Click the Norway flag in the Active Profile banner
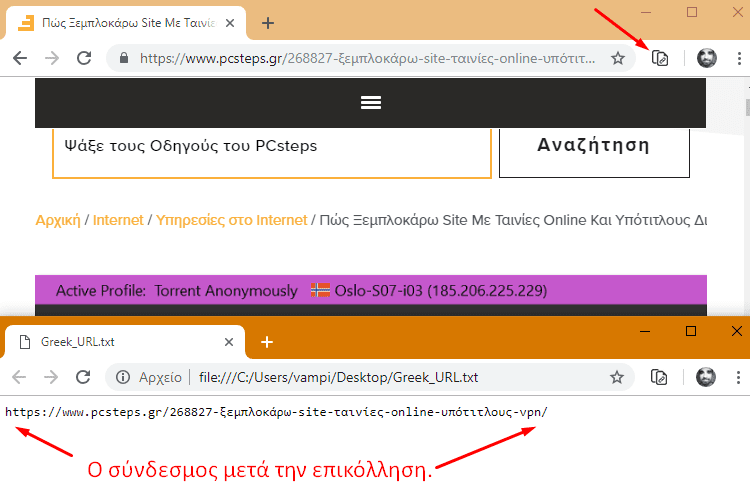The width and height of the screenshot is (750, 500). (320, 290)
